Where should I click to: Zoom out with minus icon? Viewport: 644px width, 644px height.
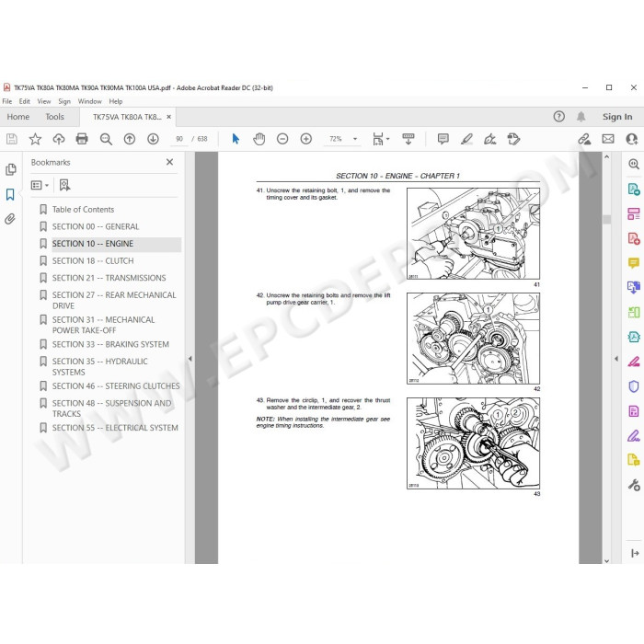[282, 139]
